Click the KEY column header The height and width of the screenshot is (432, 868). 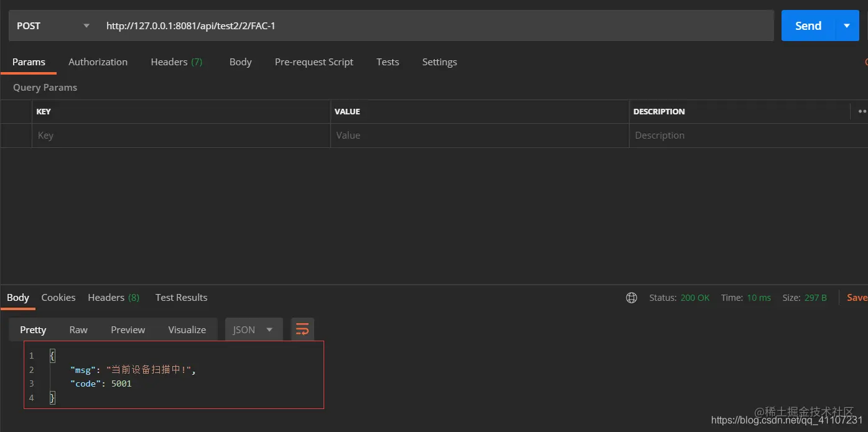point(44,112)
